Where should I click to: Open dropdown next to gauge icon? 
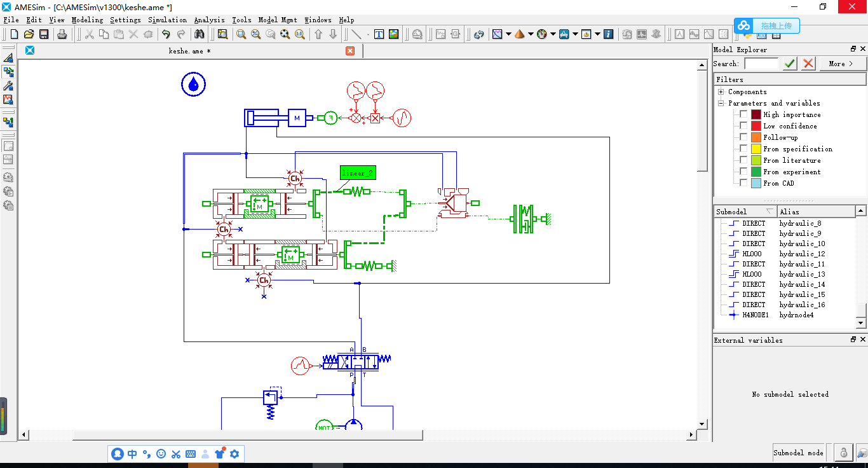pos(553,34)
